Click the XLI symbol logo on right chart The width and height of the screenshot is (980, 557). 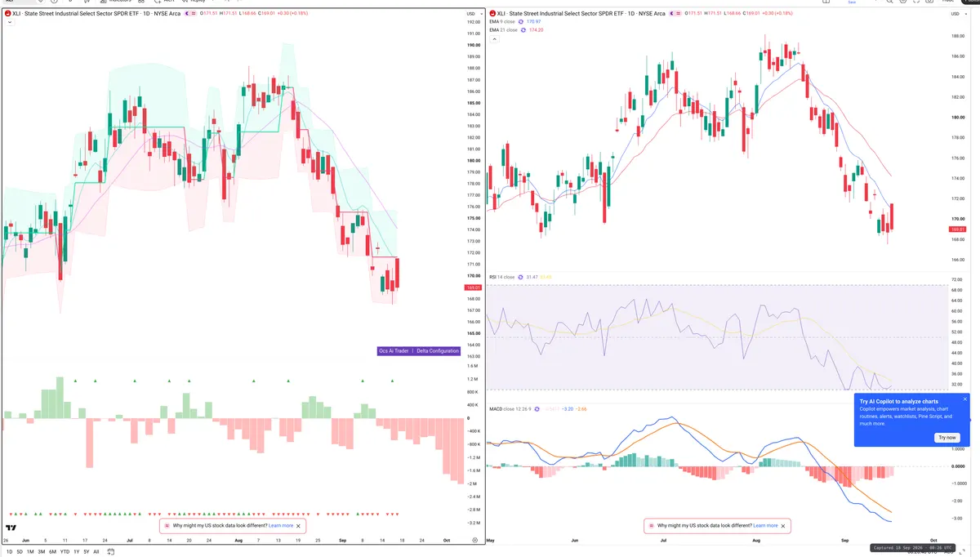[492, 14]
